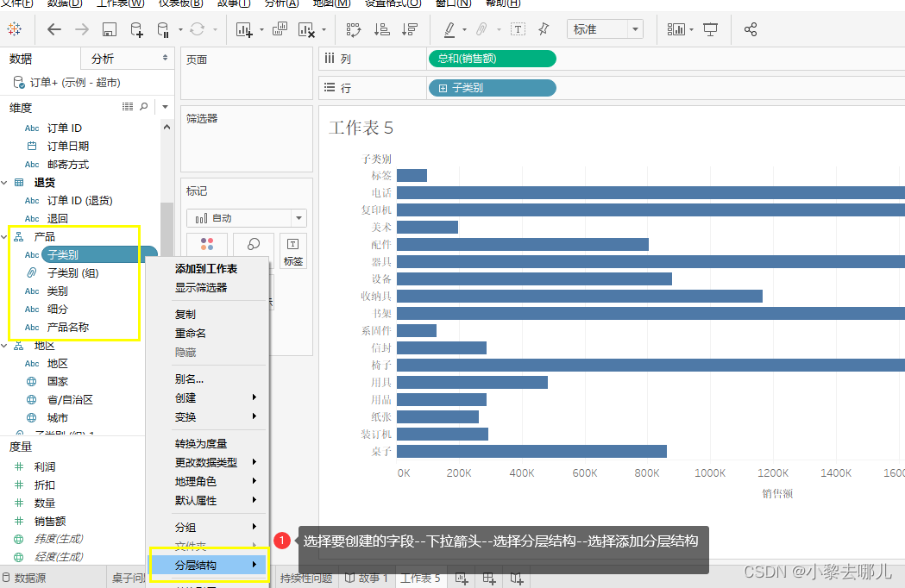Open the 标准 fit dropdown
The height and width of the screenshot is (588, 905).
[604, 28]
